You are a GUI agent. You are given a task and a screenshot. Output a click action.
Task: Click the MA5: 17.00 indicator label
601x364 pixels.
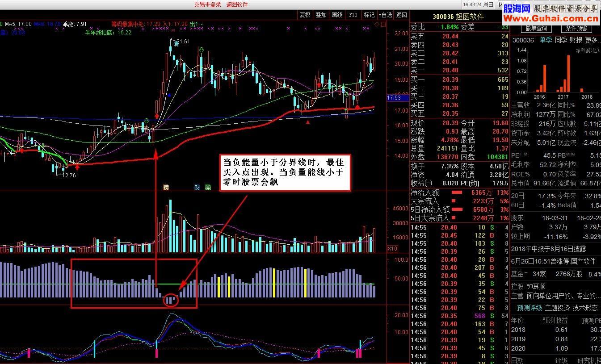click(x=18, y=24)
